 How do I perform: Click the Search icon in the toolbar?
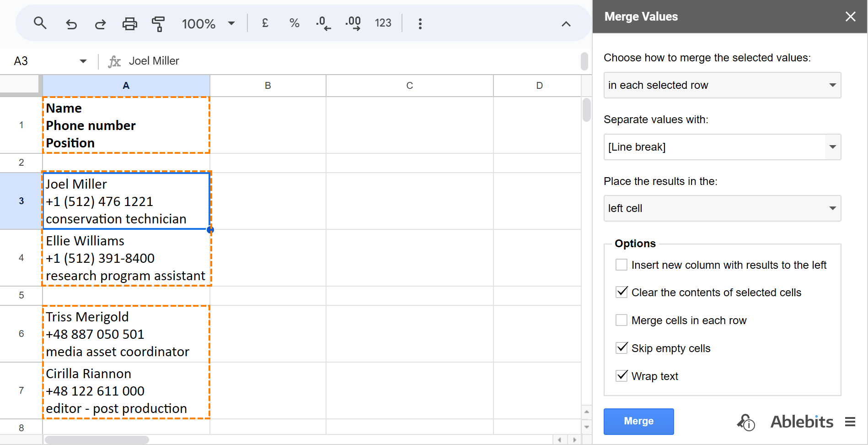point(40,23)
